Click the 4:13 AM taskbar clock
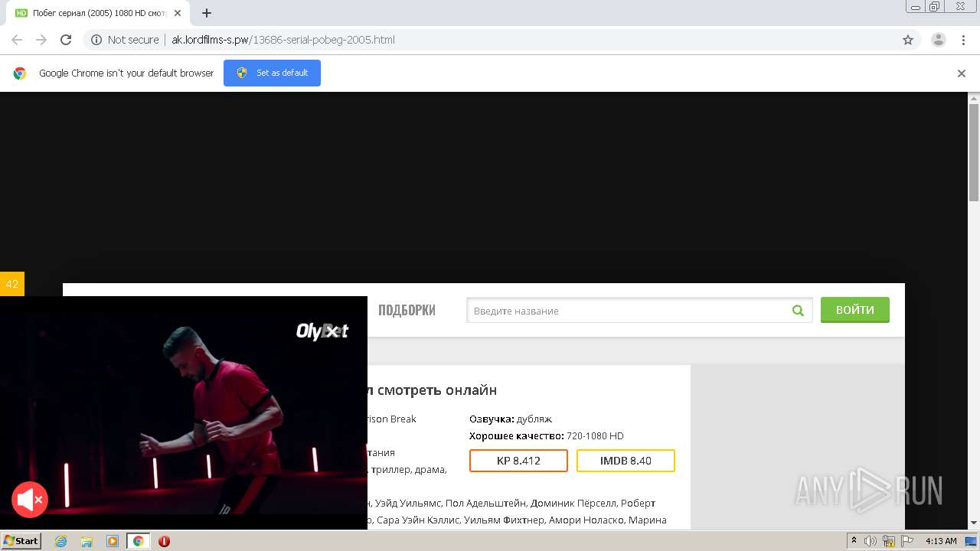The width and height of the screenshot is (980, 551). pyautogui.click(x=941, y=541)
